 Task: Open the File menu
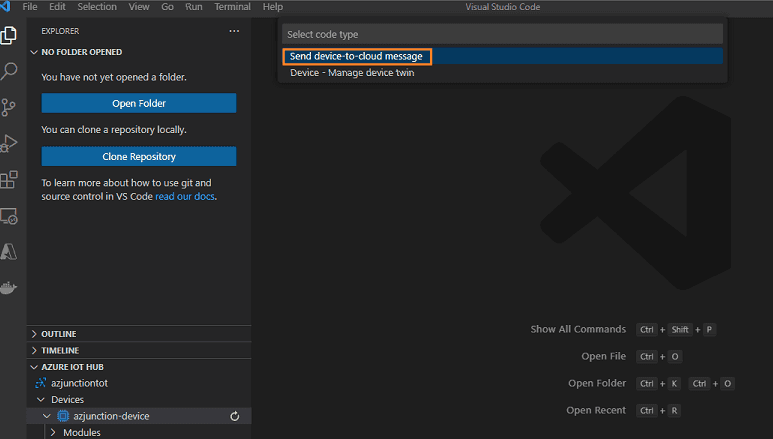point(30,7)
